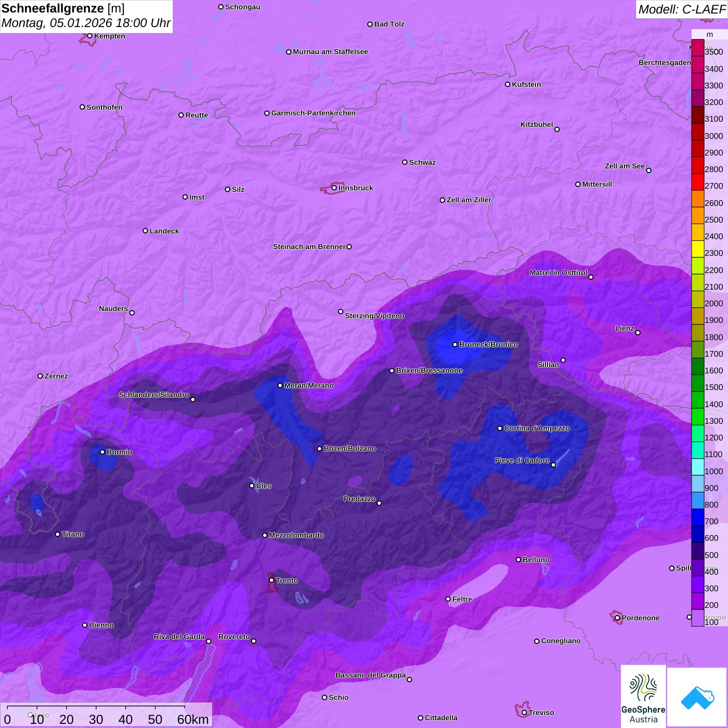The height and width of the screenshot is (728, 728).
Task: Click the Cittadella marker dot
Action: tap(420, 718)
